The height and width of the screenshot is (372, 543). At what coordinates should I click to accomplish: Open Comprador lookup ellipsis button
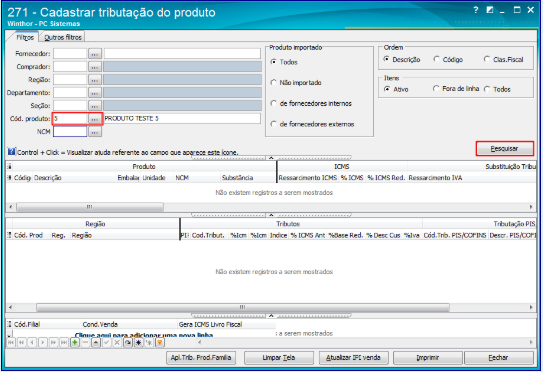pyautogui.click(x=95, y=67)
